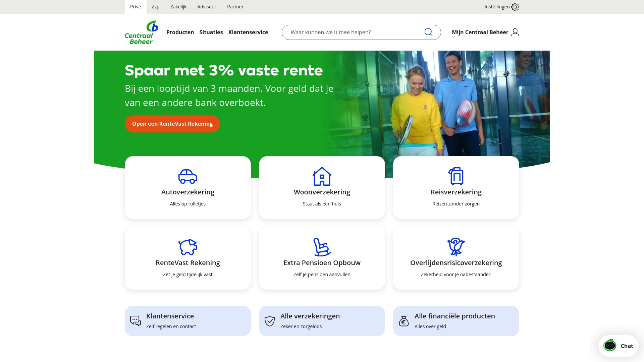The height and width of the screenshot is (362, 644).
Task: Click the Centraal Beheer logo
Action: click(141, 32)
